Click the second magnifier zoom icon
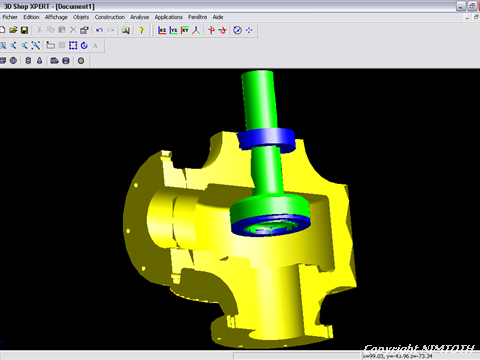480x360 pixels. (14, 46)
